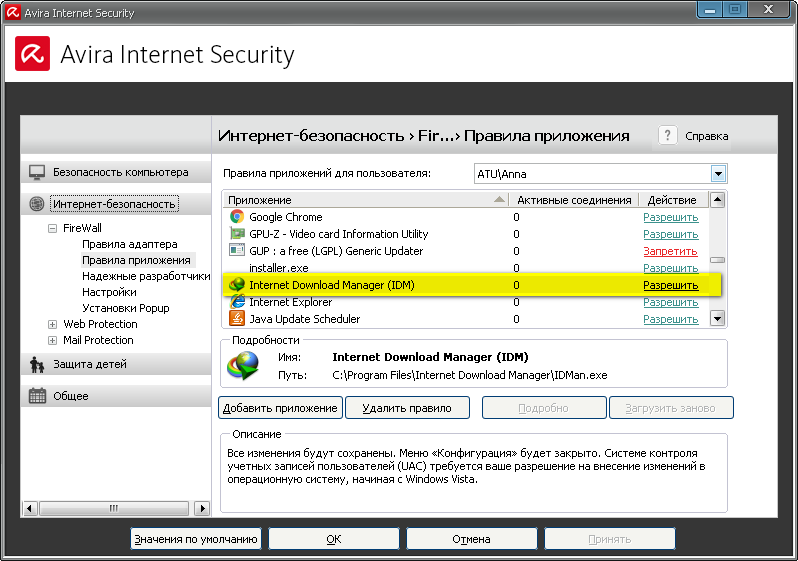Click Добавить приложение button

click(280, 408)
